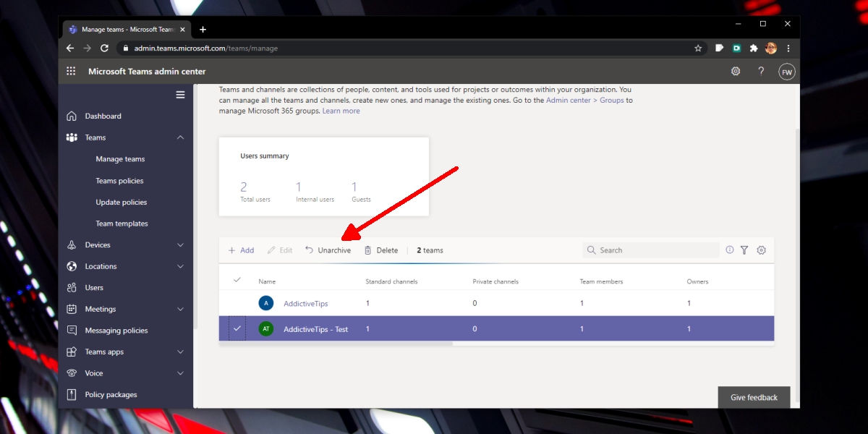Click the table horizontal scrollbar

tap(336, 344)
